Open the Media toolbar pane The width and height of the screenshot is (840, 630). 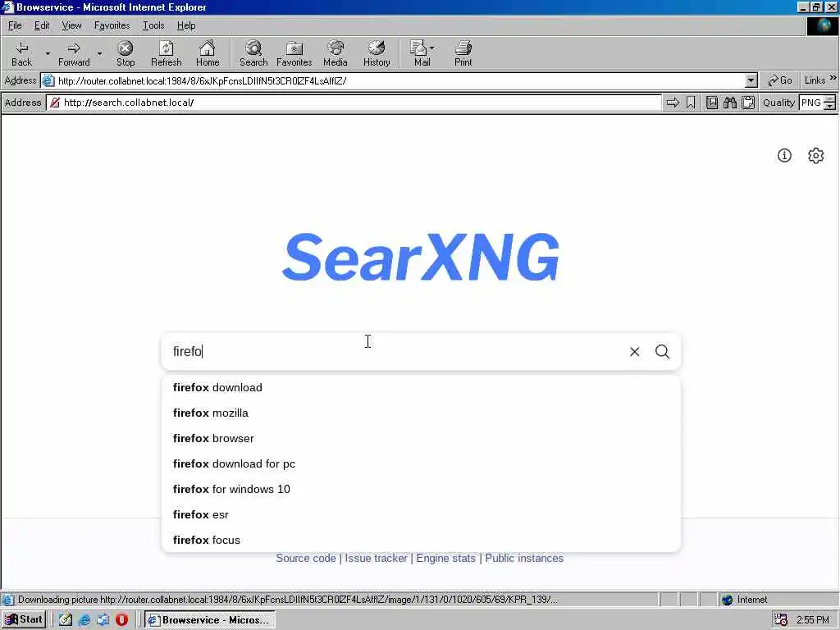point(336,53)
